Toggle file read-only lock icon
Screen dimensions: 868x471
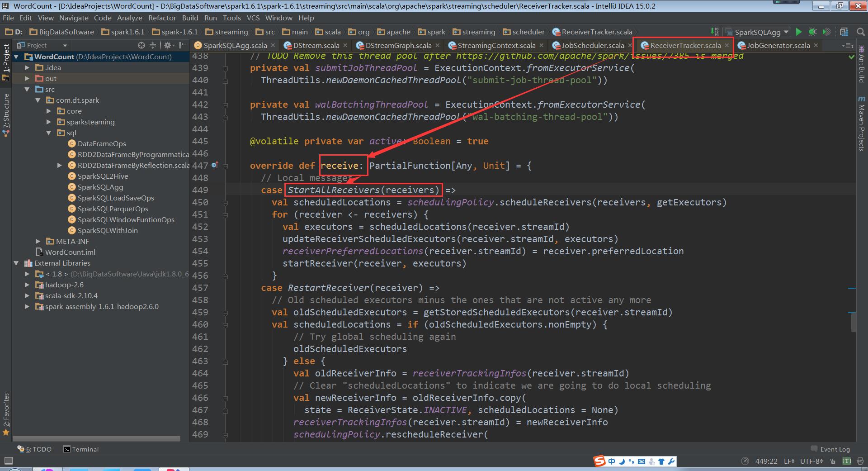click(x=833, y=461)
